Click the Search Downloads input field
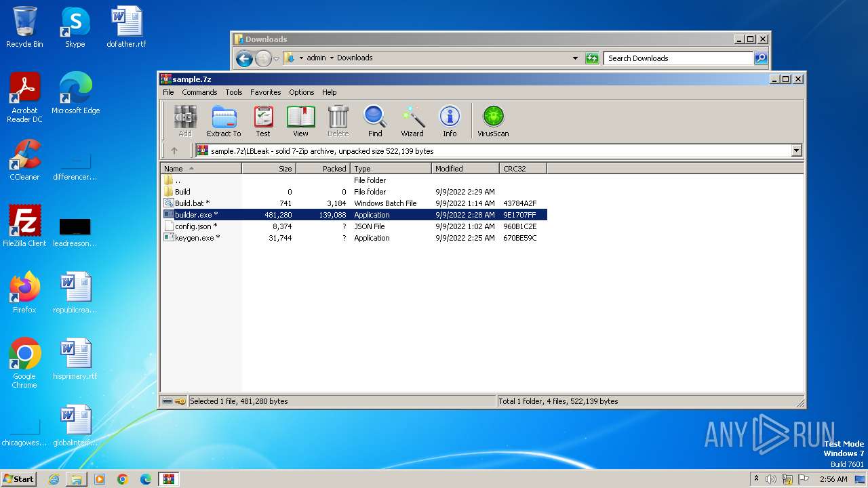 679,58
